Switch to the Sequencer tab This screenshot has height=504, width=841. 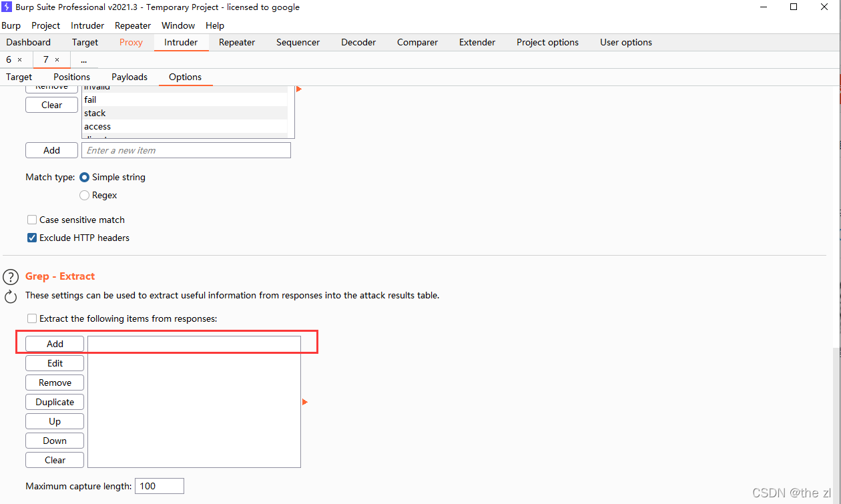pyautogui.click(x=298, y=42)
